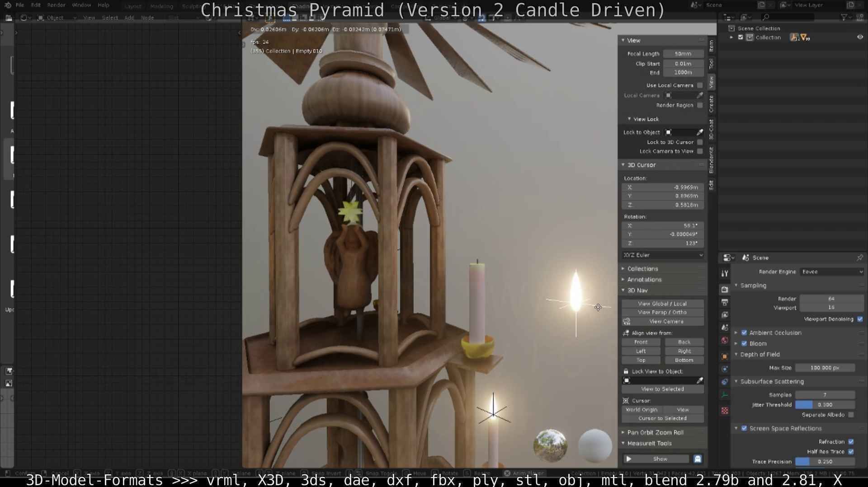Click the ghost icon beside Show button

coord(698,459)
